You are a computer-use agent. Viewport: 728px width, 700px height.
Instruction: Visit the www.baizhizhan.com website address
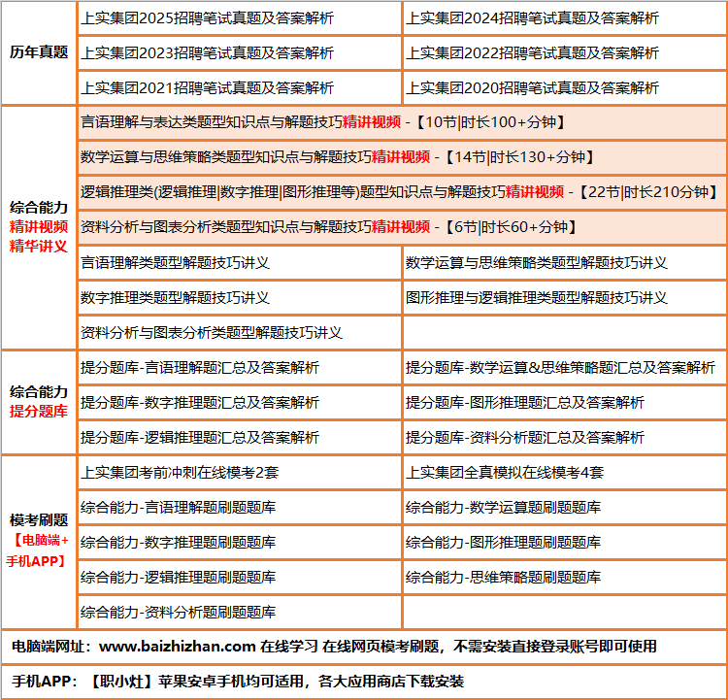[179, 647]
